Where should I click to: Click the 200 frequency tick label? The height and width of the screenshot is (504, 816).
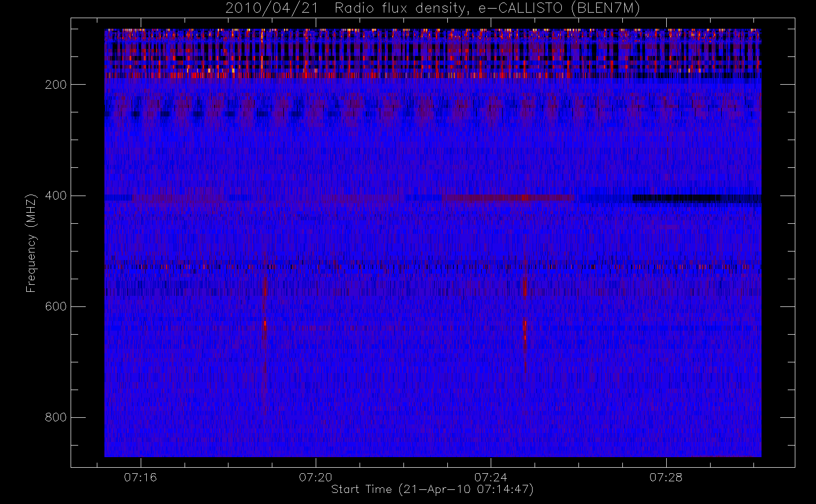(55, 85)
